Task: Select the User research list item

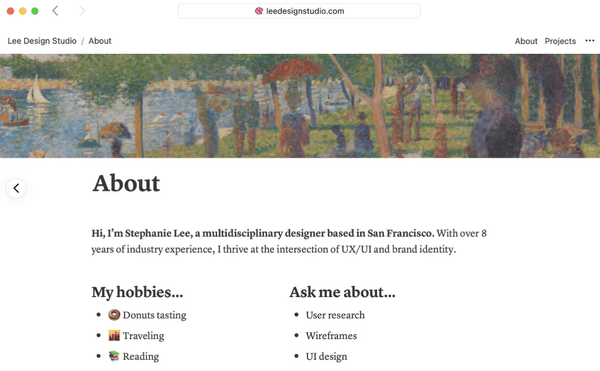Action: pyautogui.click(x=335, y=315)
